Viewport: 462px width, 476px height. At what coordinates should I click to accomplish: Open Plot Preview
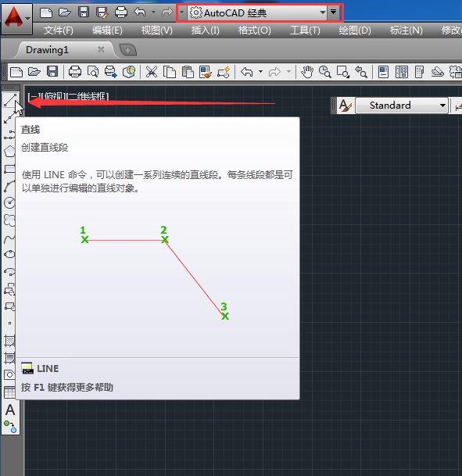(x=93, y=72)
